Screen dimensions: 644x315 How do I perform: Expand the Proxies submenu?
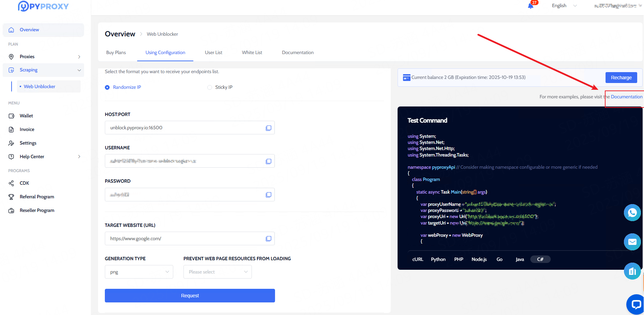pyautogui.click(x=79, y=57)
